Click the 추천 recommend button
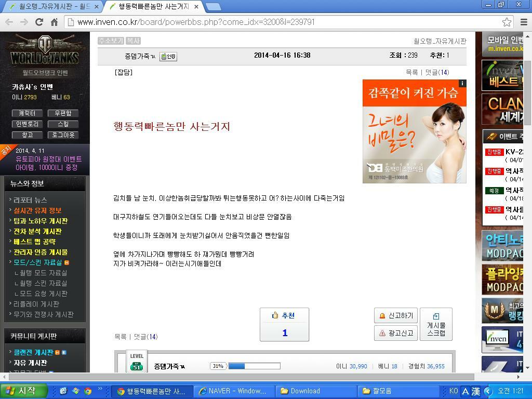 coord(284,324)
